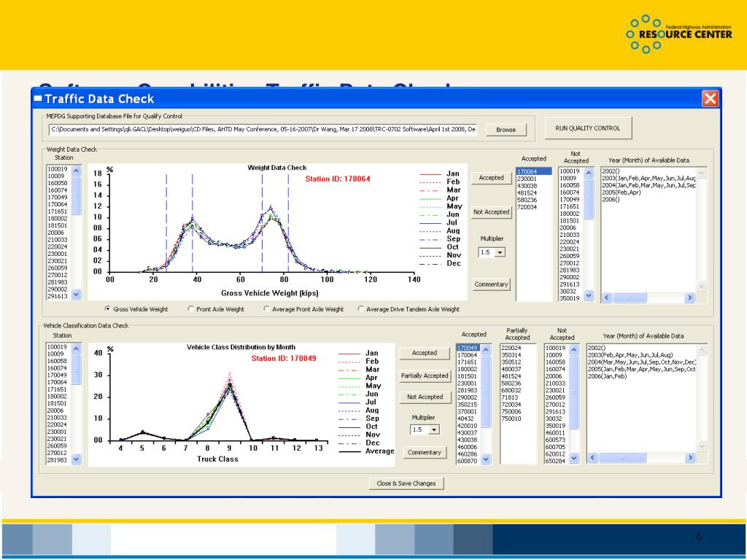
Task: Click Close & Save Changes
Action: pos(405,483)
